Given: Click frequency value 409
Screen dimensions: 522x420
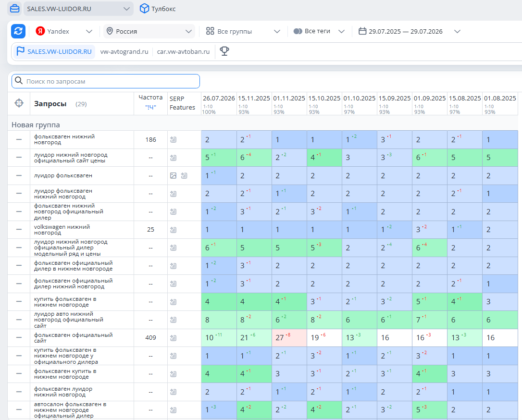Looking at the screenshot, I should point(150,338).
